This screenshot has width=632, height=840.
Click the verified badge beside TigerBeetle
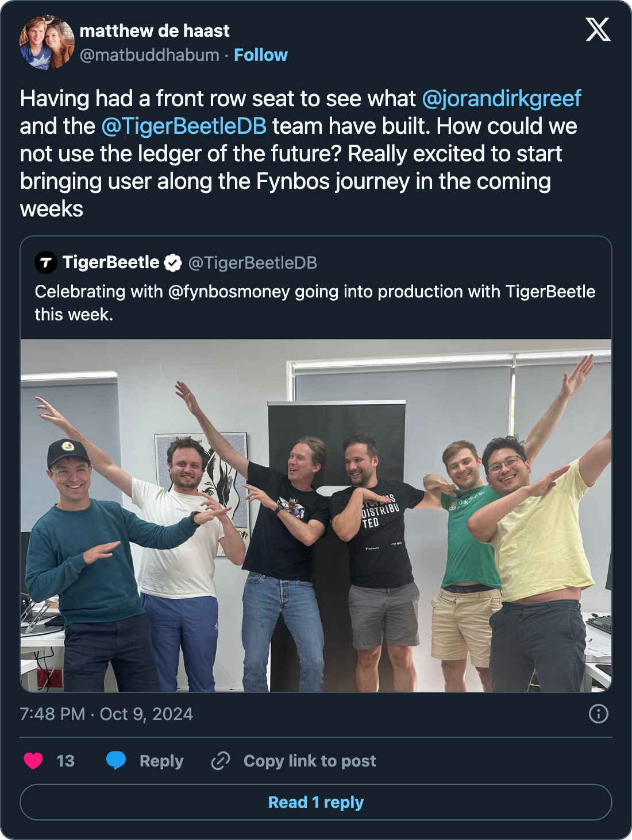172,263
